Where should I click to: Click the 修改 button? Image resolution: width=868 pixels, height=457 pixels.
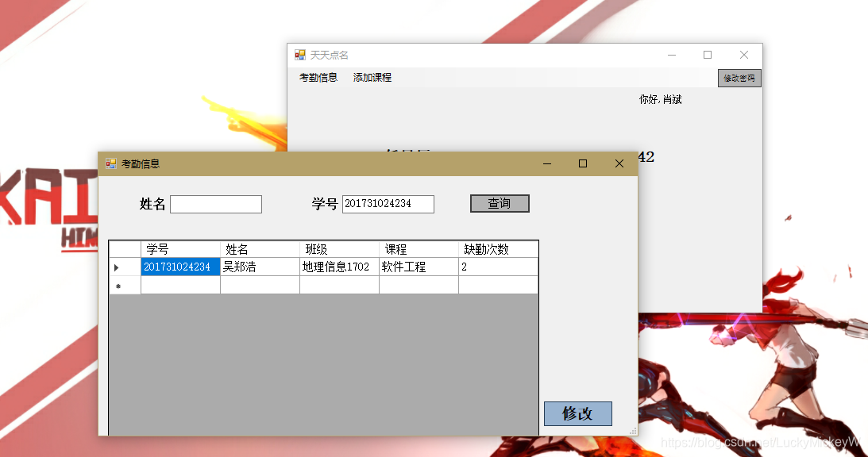[x=578, y=414]
